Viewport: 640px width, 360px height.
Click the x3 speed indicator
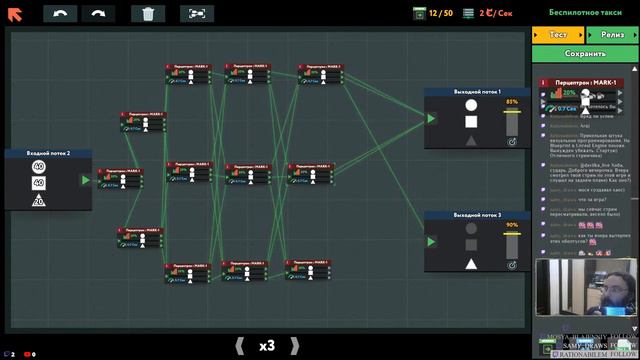267,346
